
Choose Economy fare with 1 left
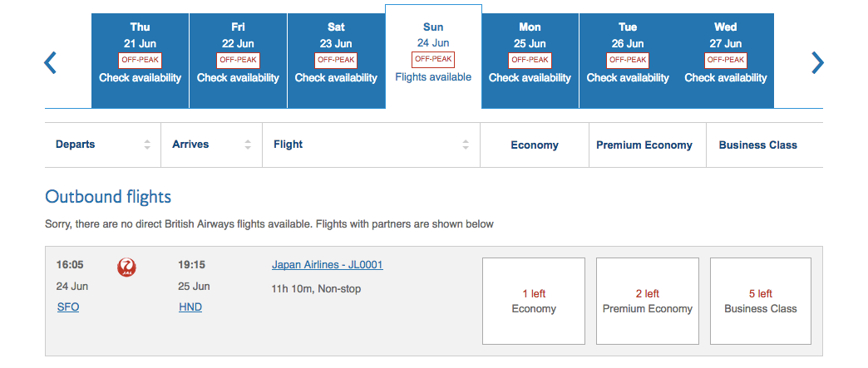(534, 301)
